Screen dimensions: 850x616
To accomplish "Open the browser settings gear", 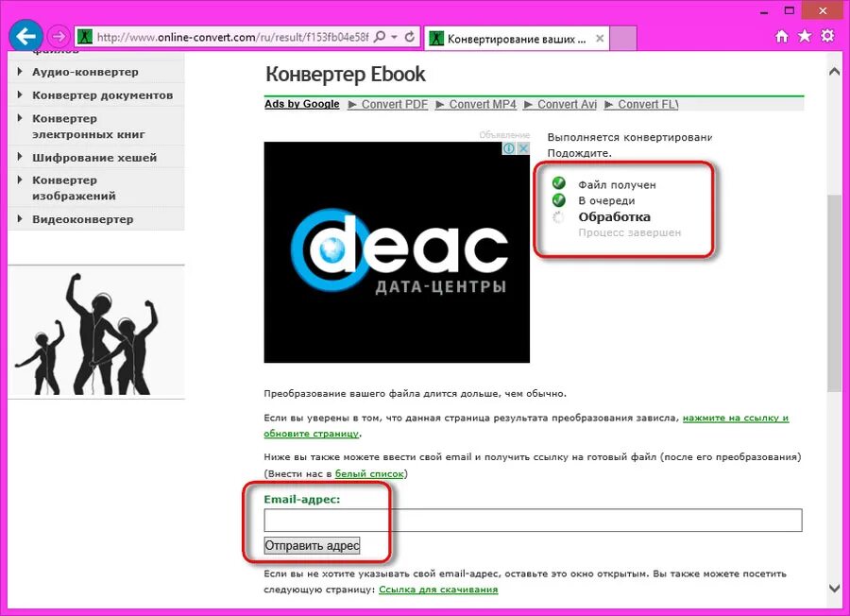I will [827, 36].
